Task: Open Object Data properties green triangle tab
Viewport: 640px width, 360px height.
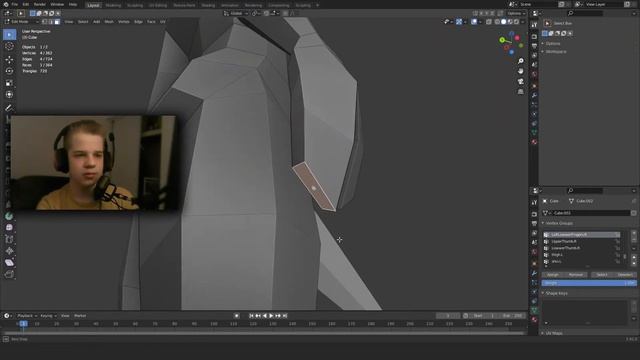Action: point(534,311)
